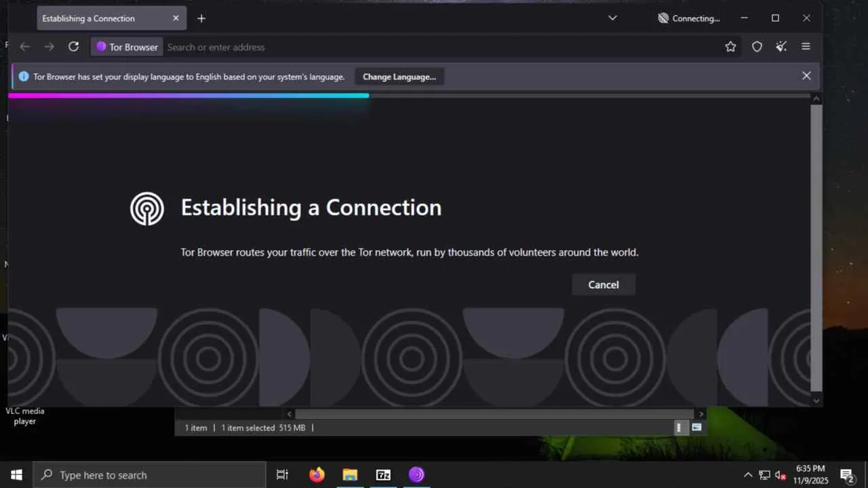Bookmark this page with the star icon

tap(730, 47)
